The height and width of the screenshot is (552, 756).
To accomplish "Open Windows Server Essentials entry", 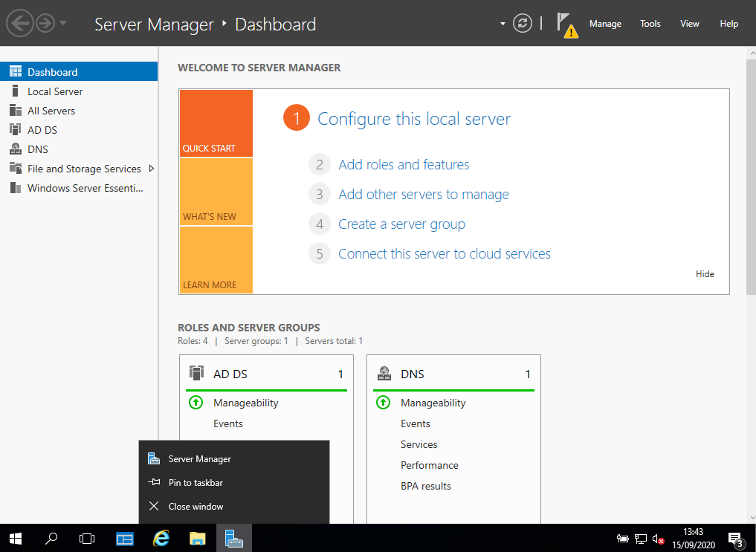I will click(79, 188).
